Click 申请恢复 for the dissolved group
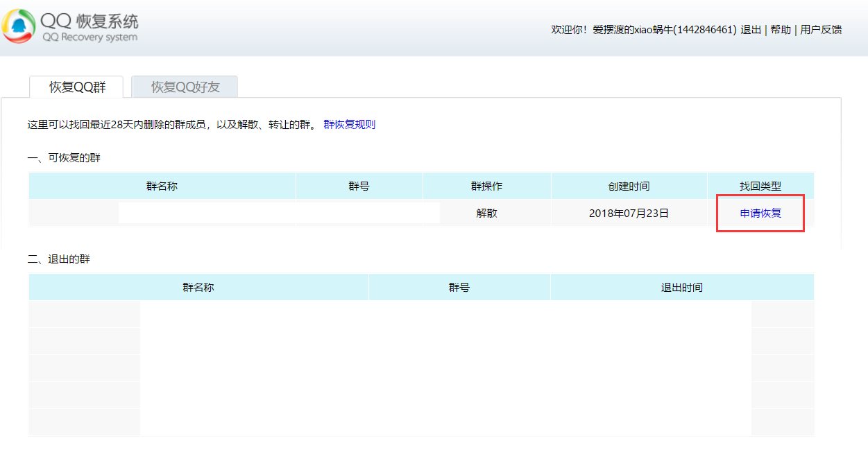Image resolution: width=868 pixels, height=461 pixels. point(760,214)
